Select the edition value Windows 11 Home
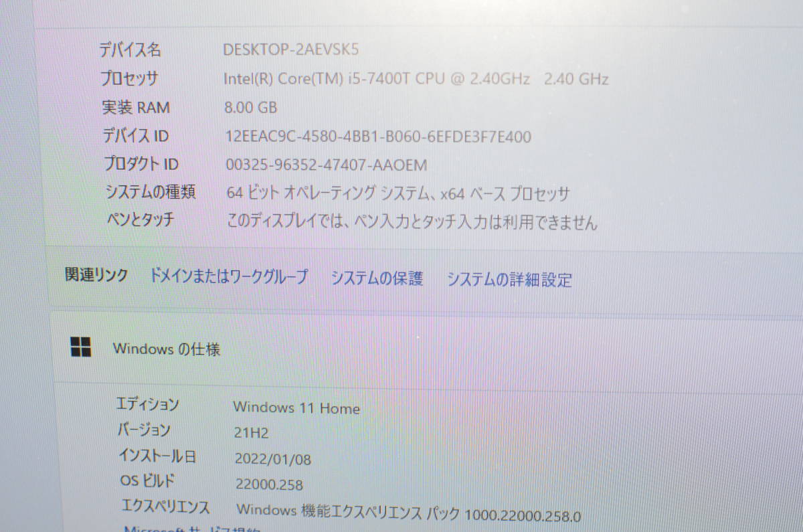The width and height of the screenshot is (803, 532). pyautogui.click(x=296, y=408)
